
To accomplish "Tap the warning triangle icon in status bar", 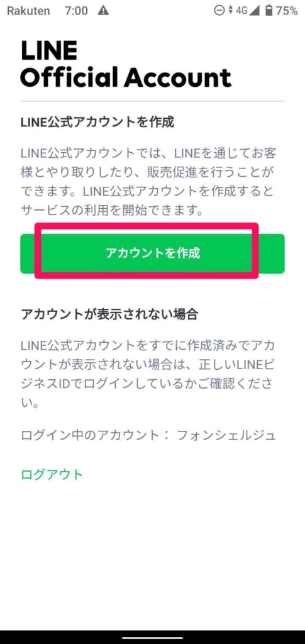I will coord(103,11).
